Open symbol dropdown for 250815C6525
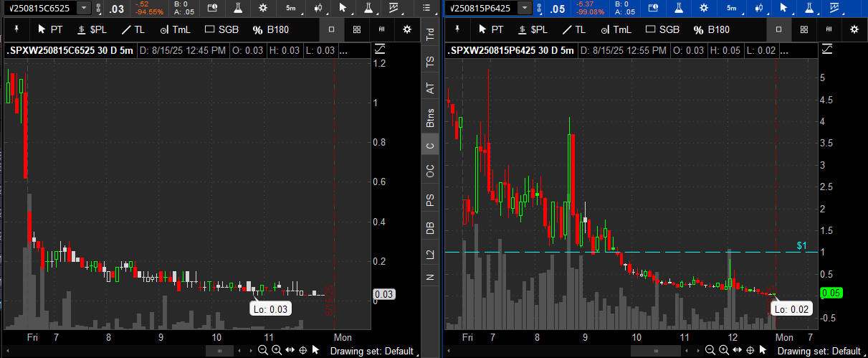 (84, 8)
